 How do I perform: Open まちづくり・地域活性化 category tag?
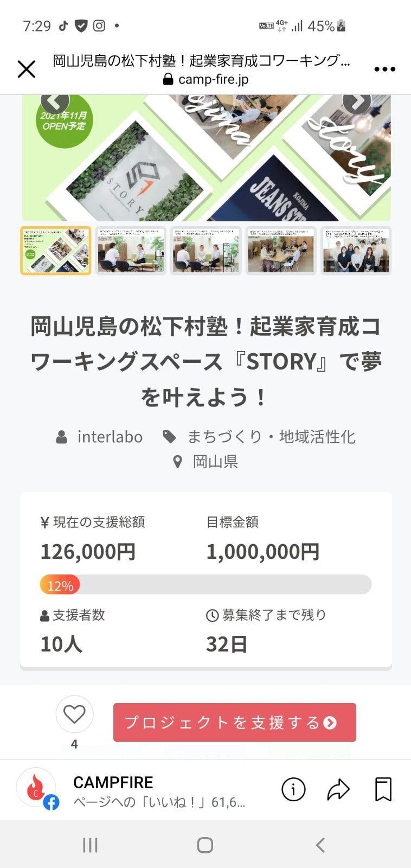[271, 437]
